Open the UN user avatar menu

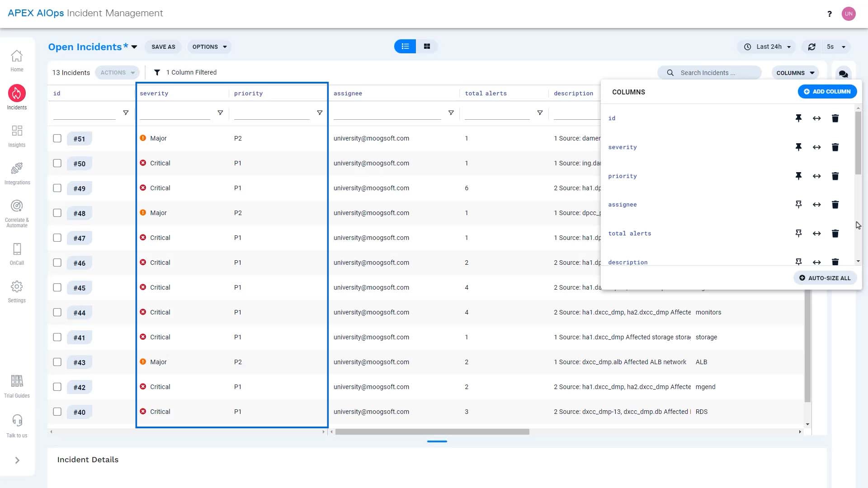(849, 14)
